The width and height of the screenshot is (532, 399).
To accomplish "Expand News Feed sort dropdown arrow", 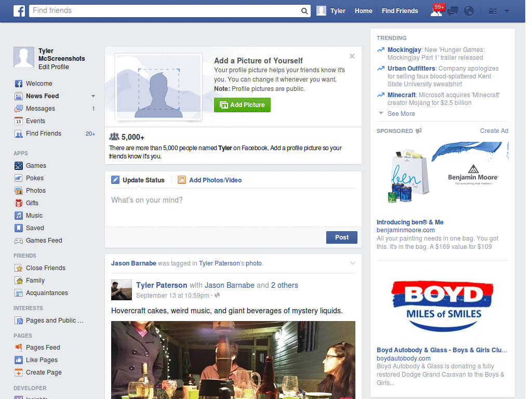I will [x=93, y=96].
